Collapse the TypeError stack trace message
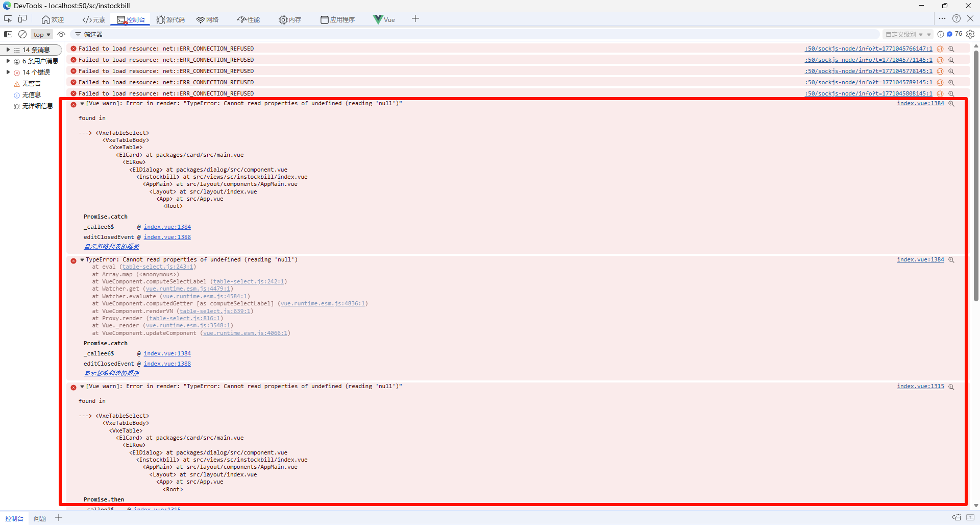980x527 pixels. coord(82,260)
